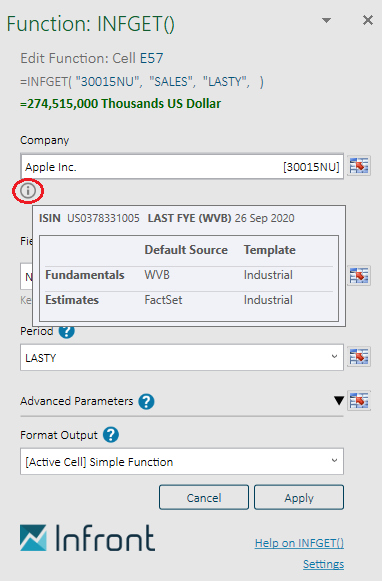
Task: Pick Period from cell range icon
Action: [359, 357]
